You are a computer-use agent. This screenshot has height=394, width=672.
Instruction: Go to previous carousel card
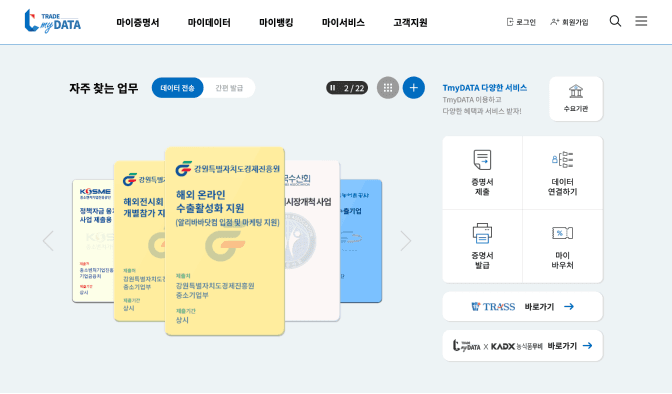click(48, 241)
